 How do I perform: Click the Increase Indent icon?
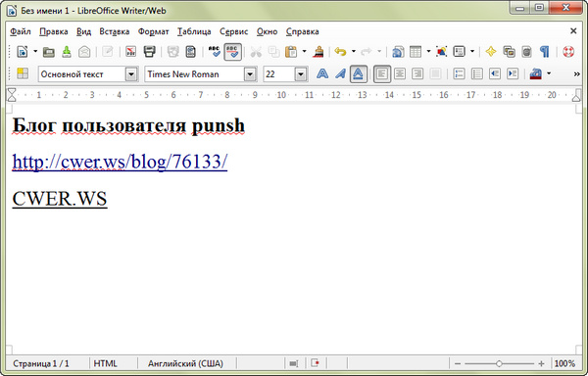[513, 73]
